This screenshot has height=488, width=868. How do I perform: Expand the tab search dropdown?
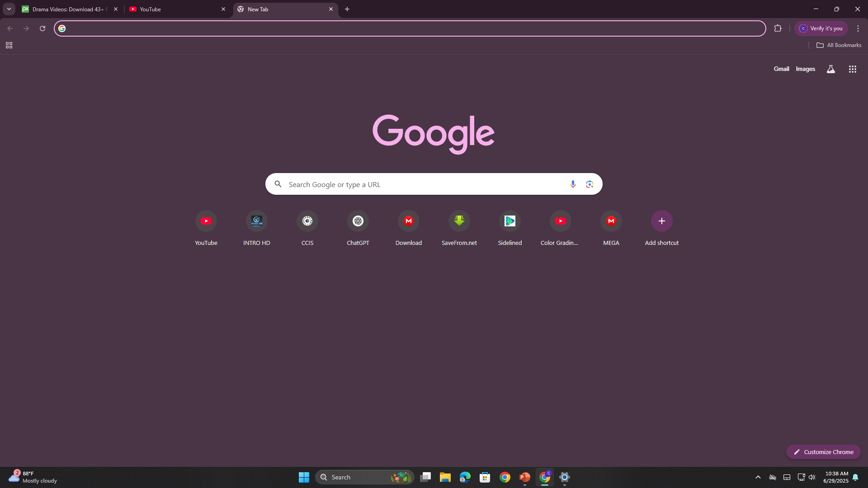click(x=9, y=9)
